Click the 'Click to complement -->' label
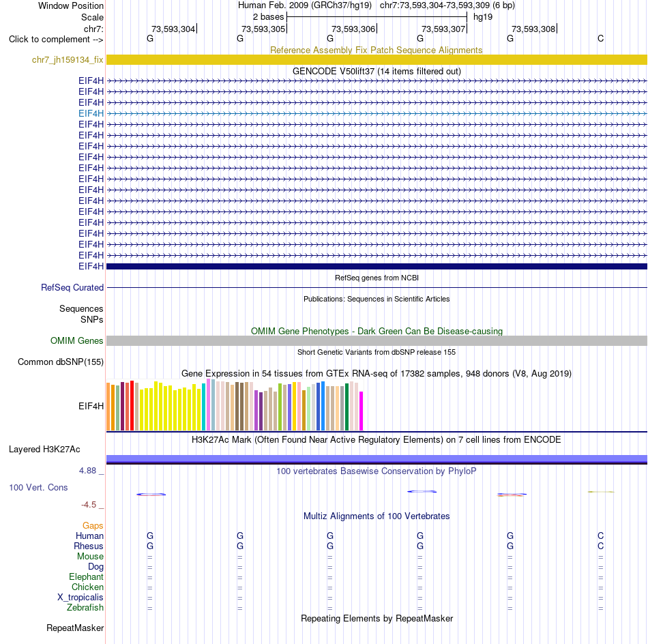This screenshot has width=648, height=644. point(56,40)
